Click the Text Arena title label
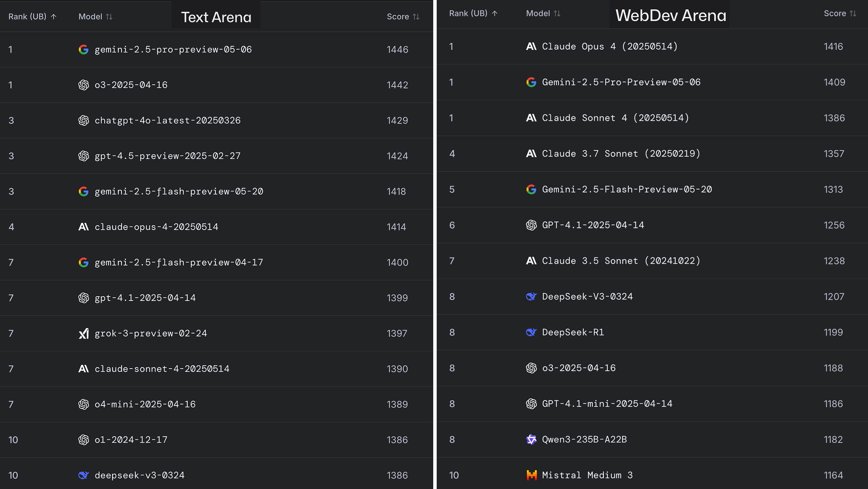Screen dimensions: 868x489 [x=216, y=17]
